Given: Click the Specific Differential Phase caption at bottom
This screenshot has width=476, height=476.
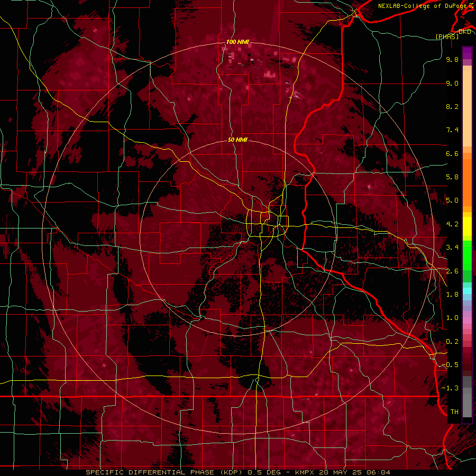Looking at the screenshot, I should (238, 472).
